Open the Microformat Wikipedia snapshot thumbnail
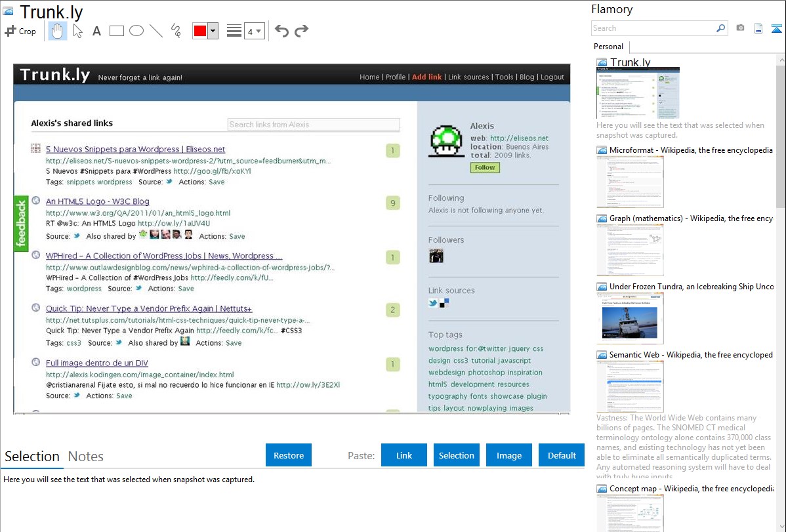 tap(630, 182)
